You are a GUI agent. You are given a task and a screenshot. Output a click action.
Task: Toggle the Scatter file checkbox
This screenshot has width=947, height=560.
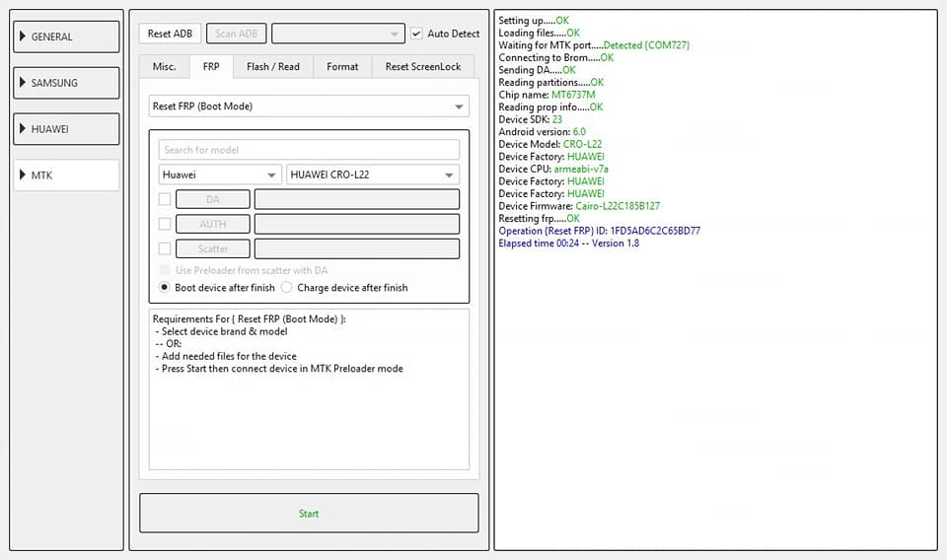(x=165, y=248)
